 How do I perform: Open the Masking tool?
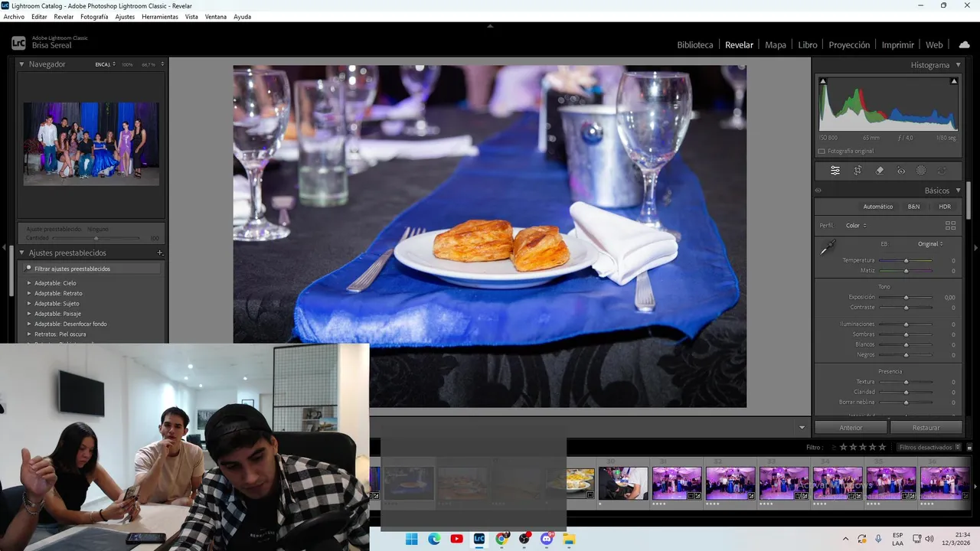(x=921, y=171)
